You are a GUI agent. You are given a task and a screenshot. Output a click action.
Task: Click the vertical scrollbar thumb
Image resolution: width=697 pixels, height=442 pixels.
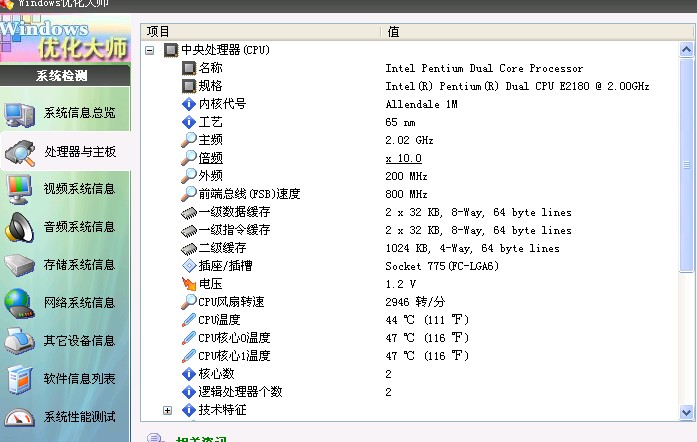(686, 165)
